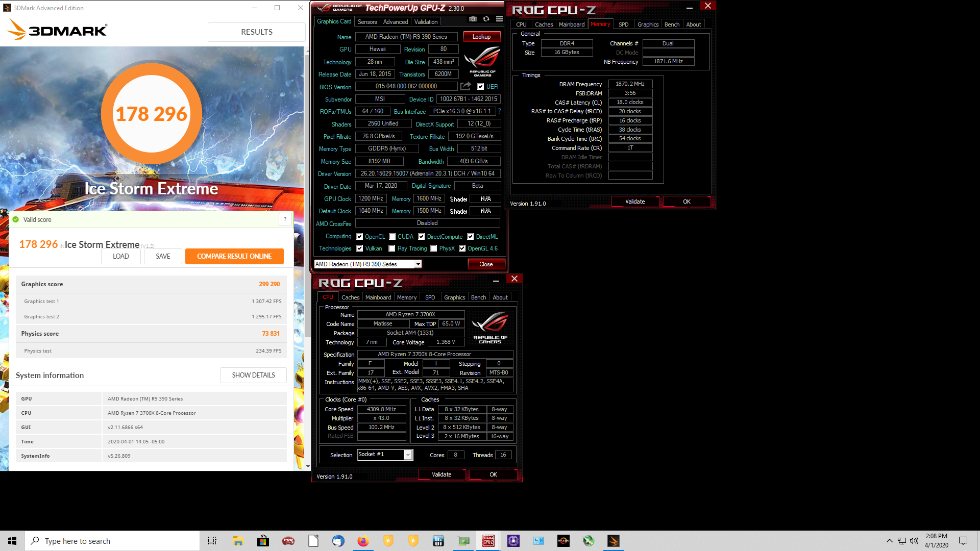Click the GPU-Z BIOS version field
Viewport: 980px width, 551px height.
[x=406, y=87]
